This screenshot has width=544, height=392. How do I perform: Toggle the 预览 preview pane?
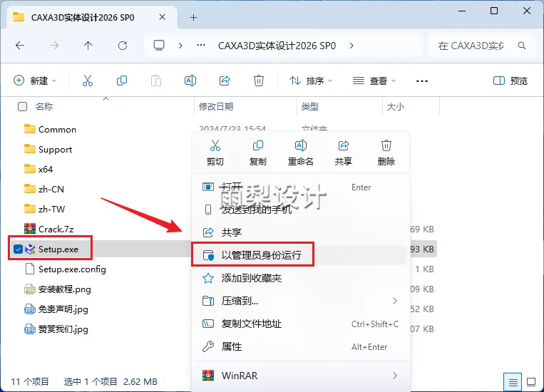click(510, 81)
